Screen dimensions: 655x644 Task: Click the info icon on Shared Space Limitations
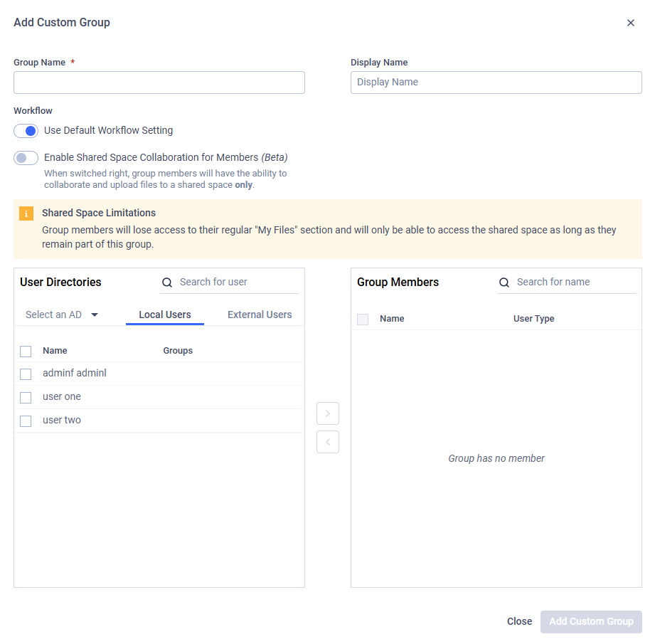click(26, 213)
